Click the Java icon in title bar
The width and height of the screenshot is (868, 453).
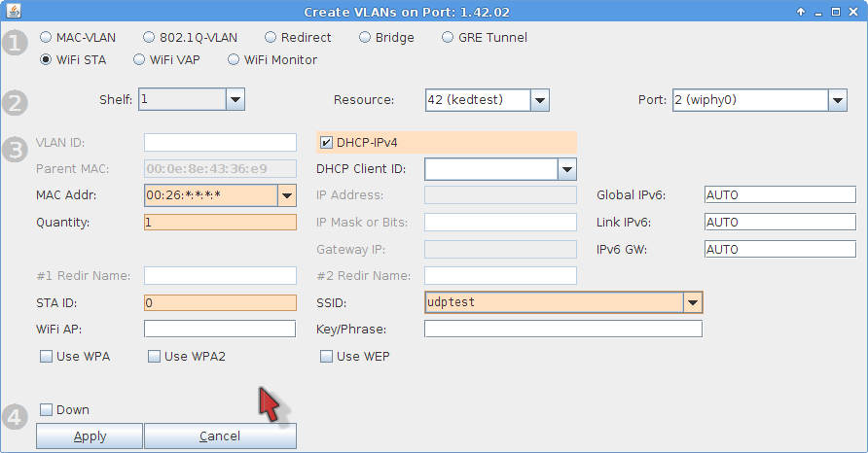tap(13, 12)
